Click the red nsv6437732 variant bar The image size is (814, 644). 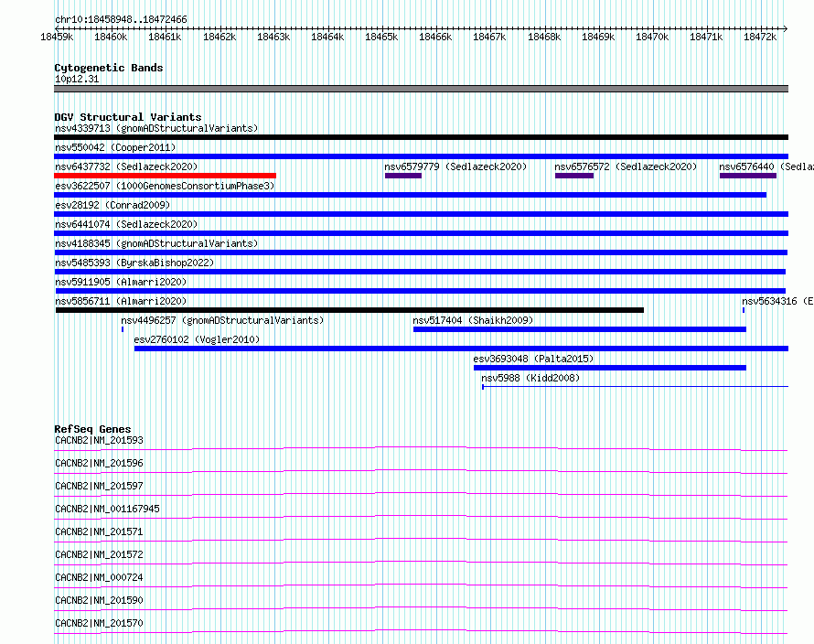(x=165, y=176)
